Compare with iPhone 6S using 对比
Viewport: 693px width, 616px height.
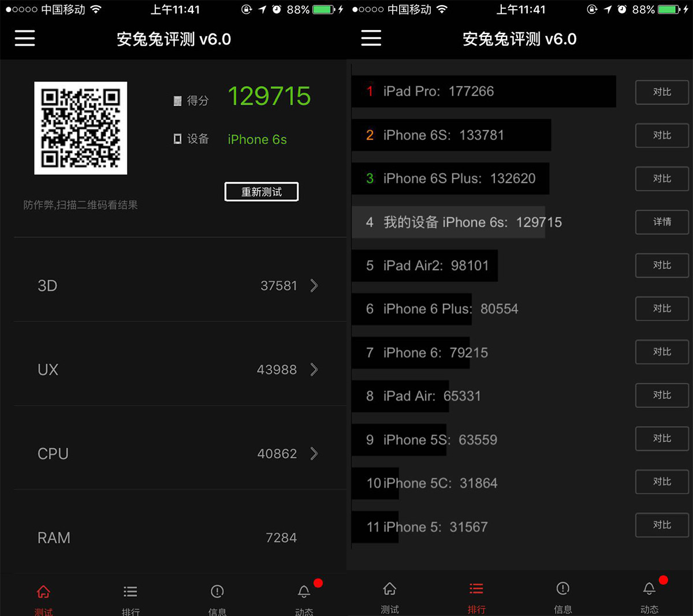pyautogui.click(x=662, y=135)
